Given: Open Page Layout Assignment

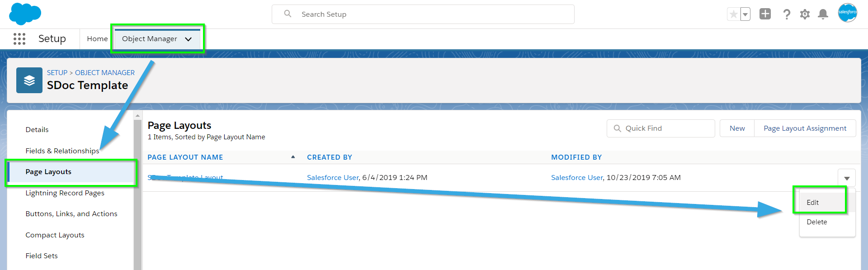Looking at the screenshot, I should point(805,128).
